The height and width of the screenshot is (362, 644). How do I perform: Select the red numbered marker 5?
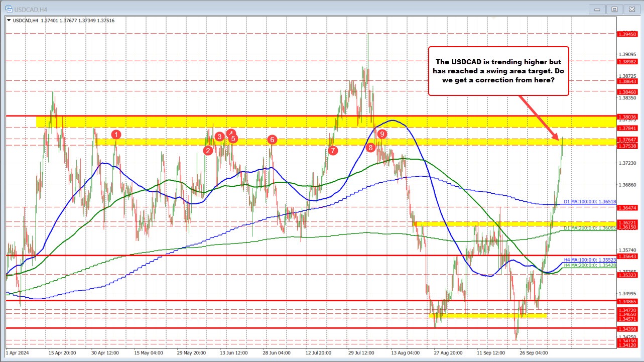[232, 139]
